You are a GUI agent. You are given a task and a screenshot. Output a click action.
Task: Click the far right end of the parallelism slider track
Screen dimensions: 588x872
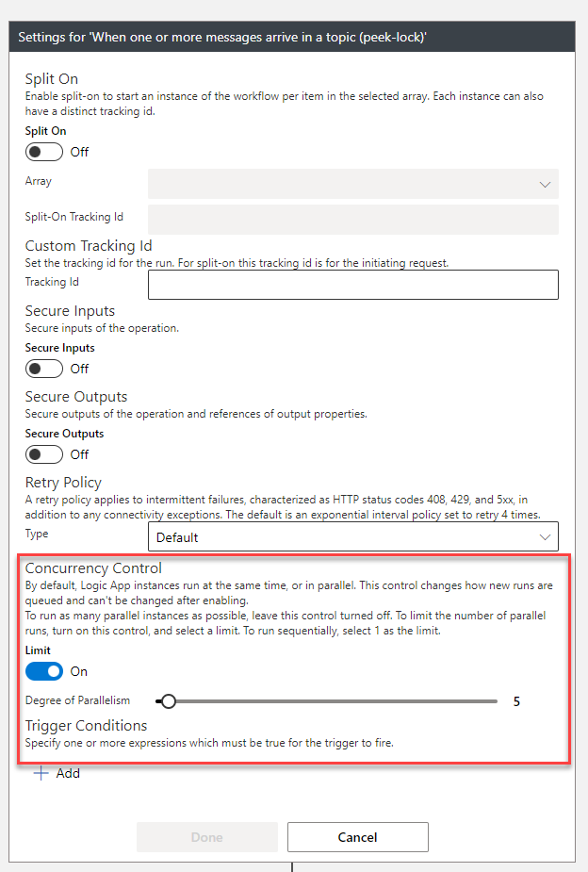[x=496, y=701]
